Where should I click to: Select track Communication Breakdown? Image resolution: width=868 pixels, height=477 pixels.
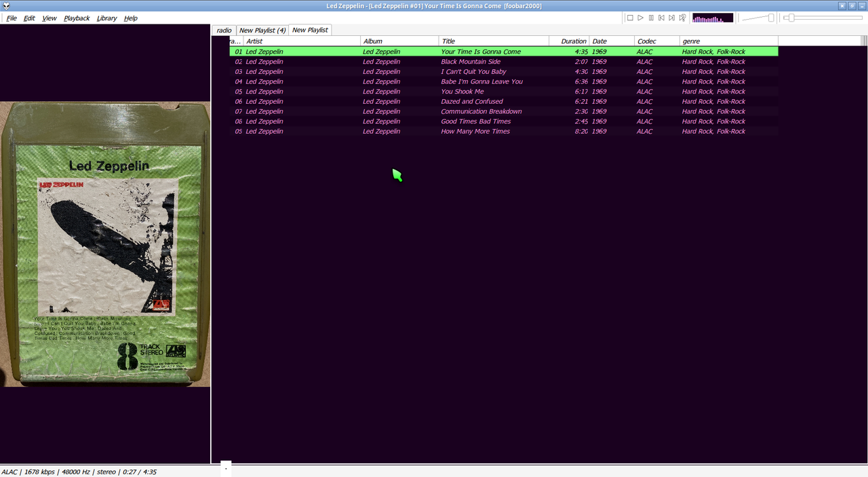(504, 111)
